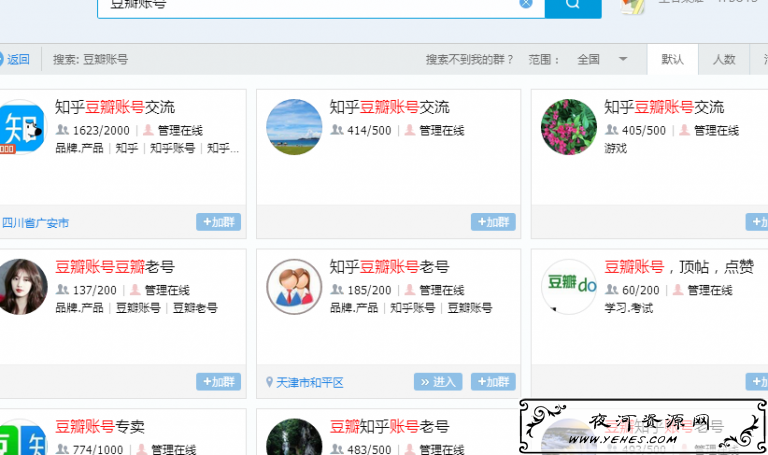Open group title 知乎豆瓣账号交流 with 414/500 members

coord(389,107)
